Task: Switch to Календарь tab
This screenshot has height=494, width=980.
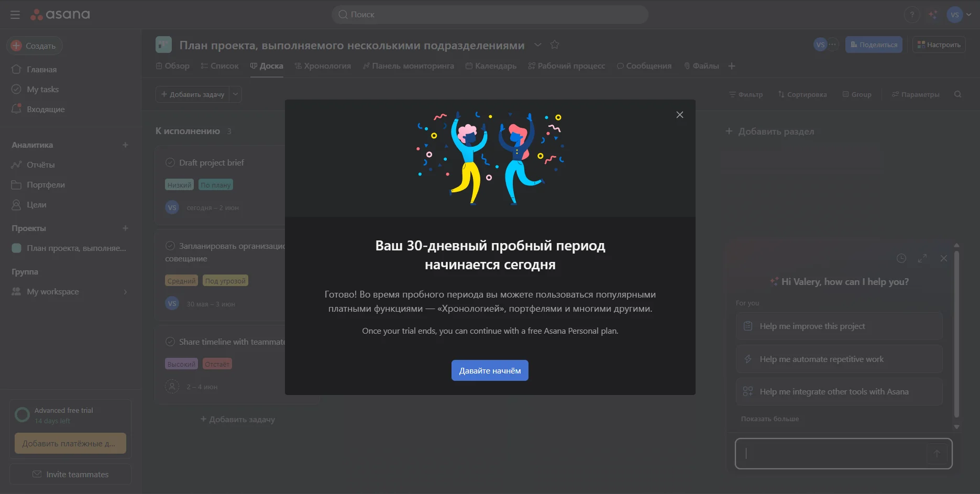Action: coord(491,66)
